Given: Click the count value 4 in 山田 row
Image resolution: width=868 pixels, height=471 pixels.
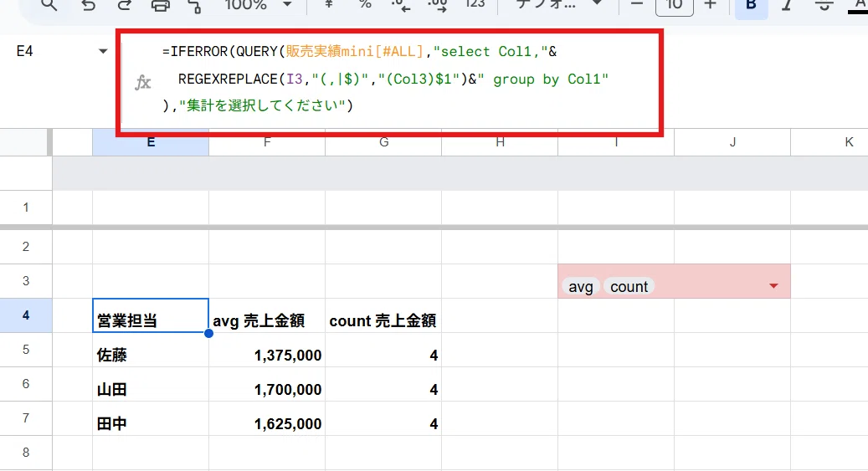Looking at the screenshot, I should [x=383, y=384].
